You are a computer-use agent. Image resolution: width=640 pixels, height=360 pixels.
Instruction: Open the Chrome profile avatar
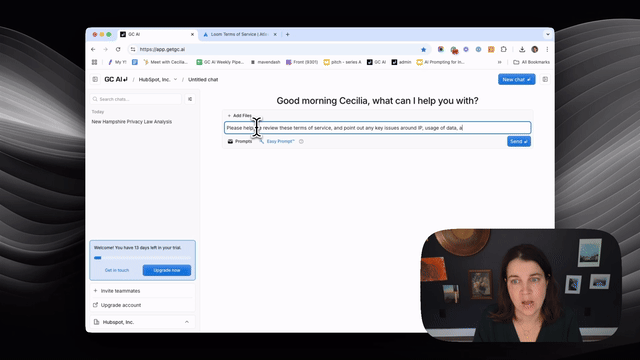(x=535, y=49)
